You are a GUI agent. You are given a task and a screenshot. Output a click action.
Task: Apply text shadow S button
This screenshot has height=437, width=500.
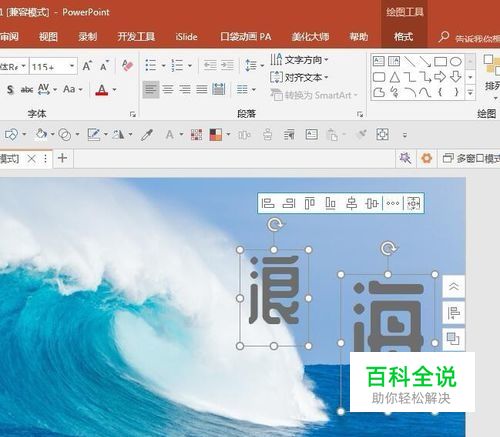10,89
